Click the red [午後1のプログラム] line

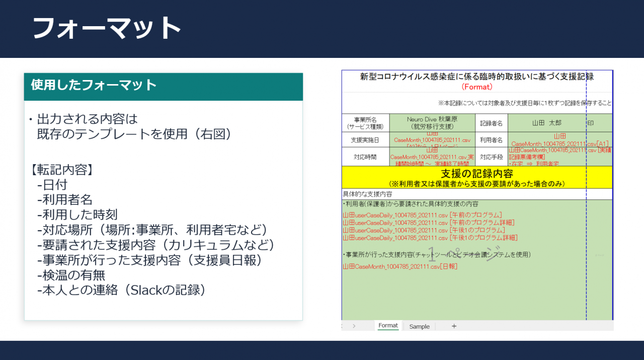(424, 230)
